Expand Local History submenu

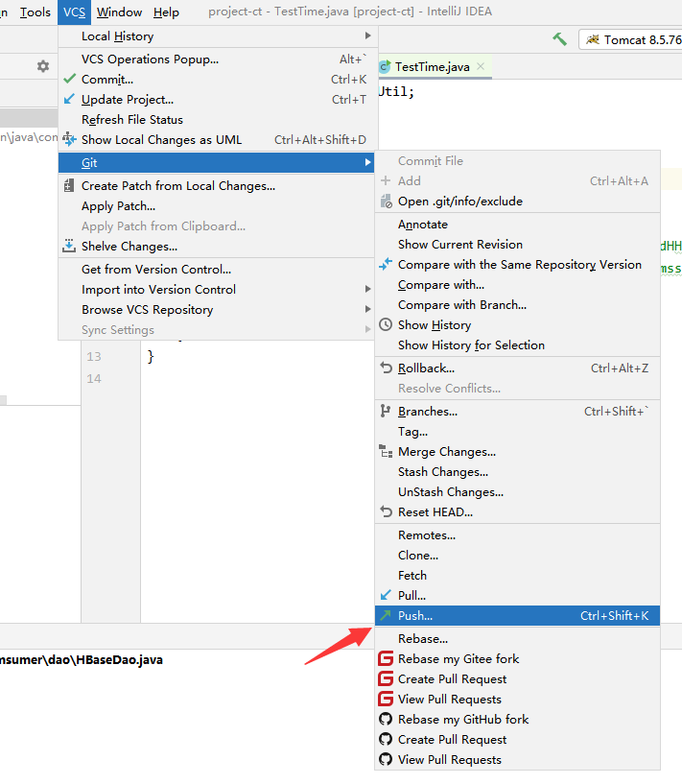pyautogui.click(x=217, y=36)
